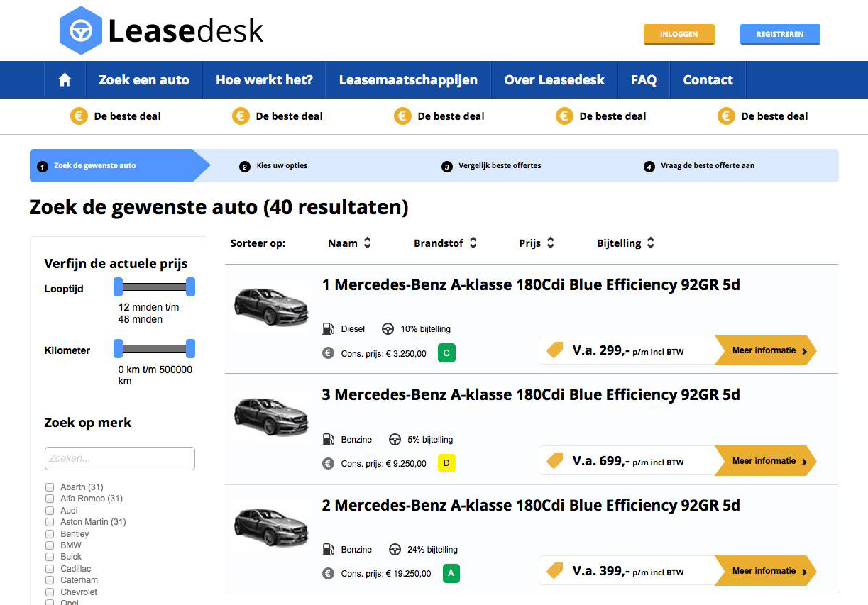Check the Aston Martin checkbox
868x605 pixels.
pos(50,522)
